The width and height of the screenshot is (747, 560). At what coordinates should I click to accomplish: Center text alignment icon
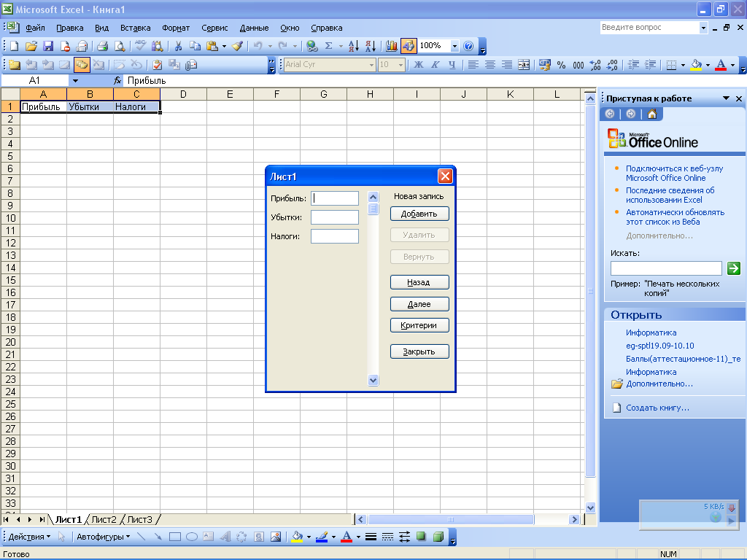(489, 65)
